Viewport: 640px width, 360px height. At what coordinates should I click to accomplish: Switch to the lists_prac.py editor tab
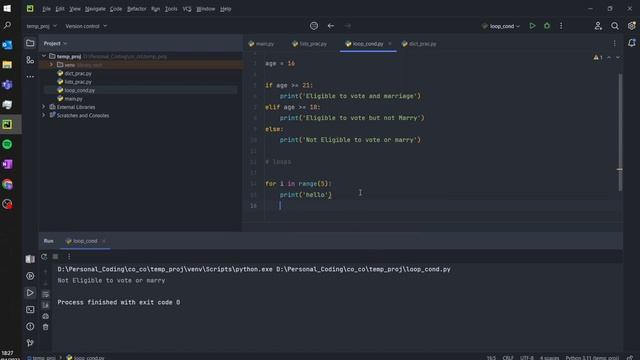tap(309, 44)
